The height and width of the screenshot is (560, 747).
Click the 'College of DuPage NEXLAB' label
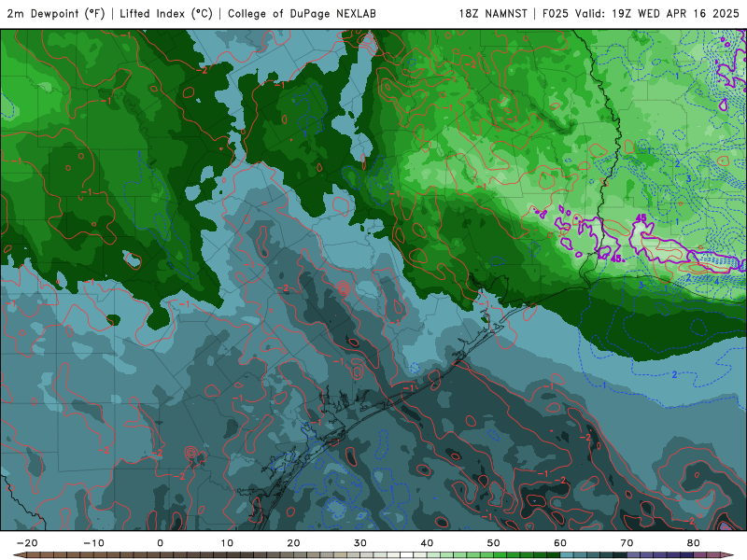pos(302,13)
